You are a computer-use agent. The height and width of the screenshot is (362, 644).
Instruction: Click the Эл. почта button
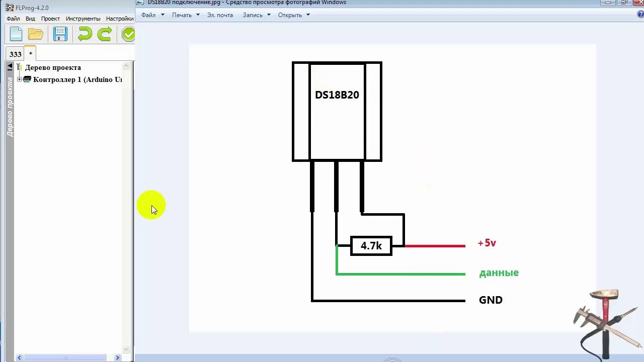pos(220,15)
